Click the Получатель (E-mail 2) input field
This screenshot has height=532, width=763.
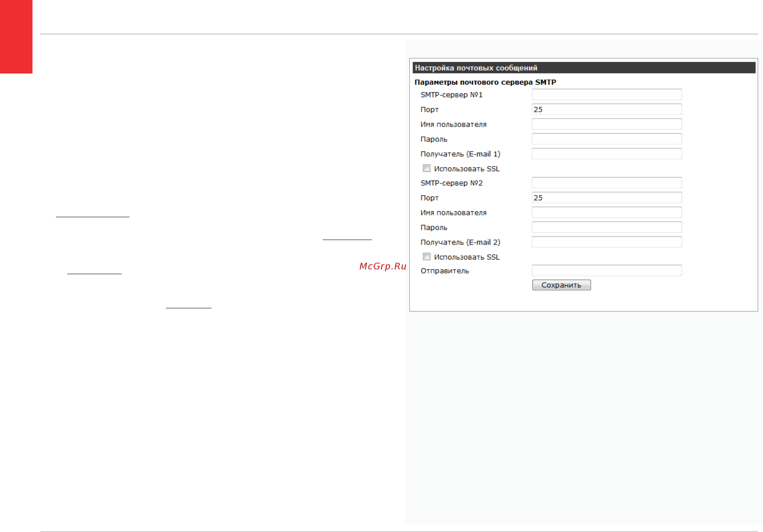607,242
